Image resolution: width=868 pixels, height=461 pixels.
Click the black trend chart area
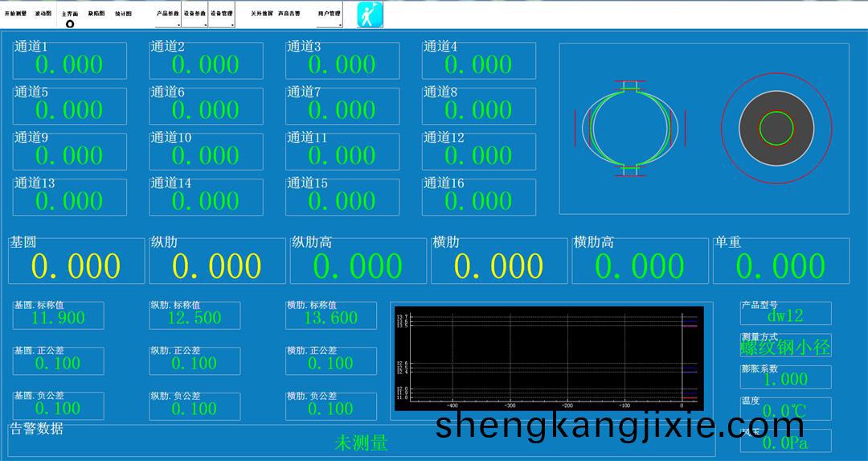(x=547, y=356)
